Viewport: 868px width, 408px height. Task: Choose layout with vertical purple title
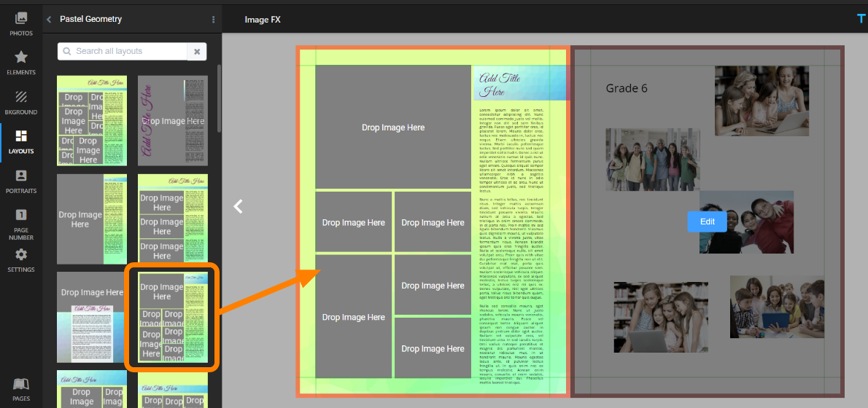(x=173, y=120)
